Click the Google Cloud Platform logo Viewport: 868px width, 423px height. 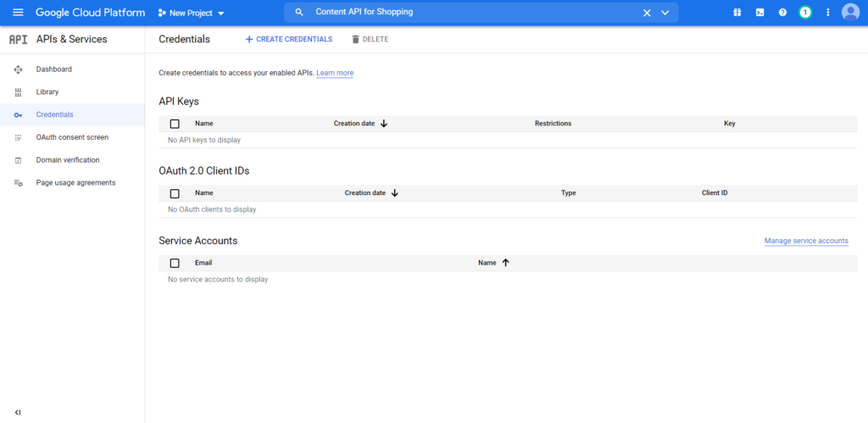(91, 13)
